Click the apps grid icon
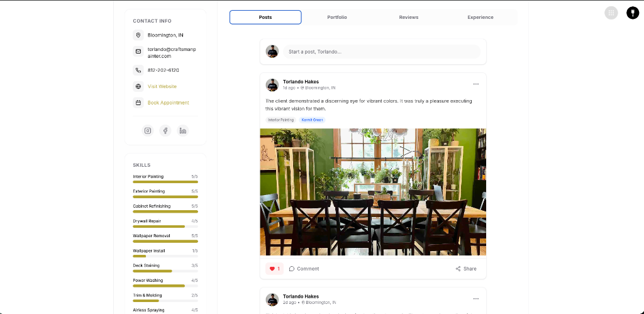The image size is (644, 314). (x=611, y=13)
